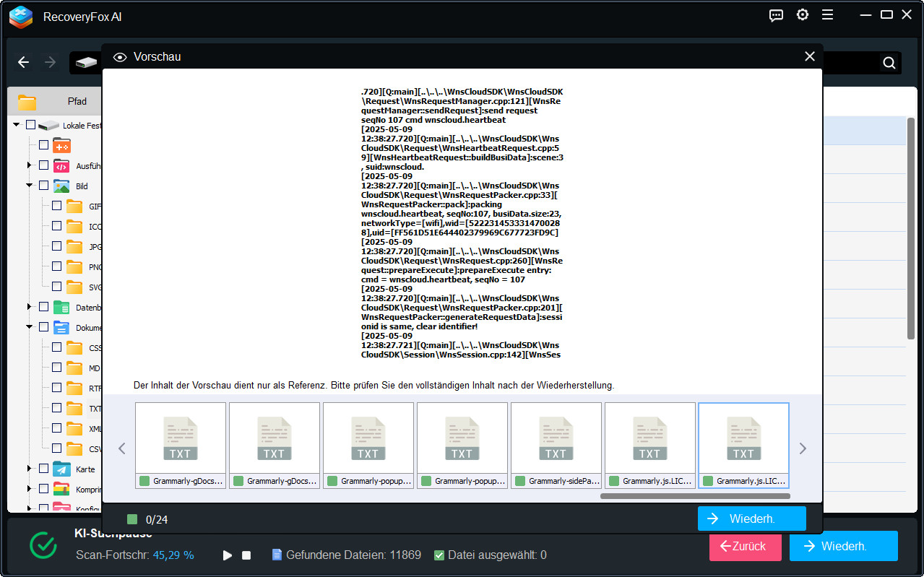Click Wiederh. button in preview dialog
This screenshot has height=577, width=924.
click(x=751, y=519)
